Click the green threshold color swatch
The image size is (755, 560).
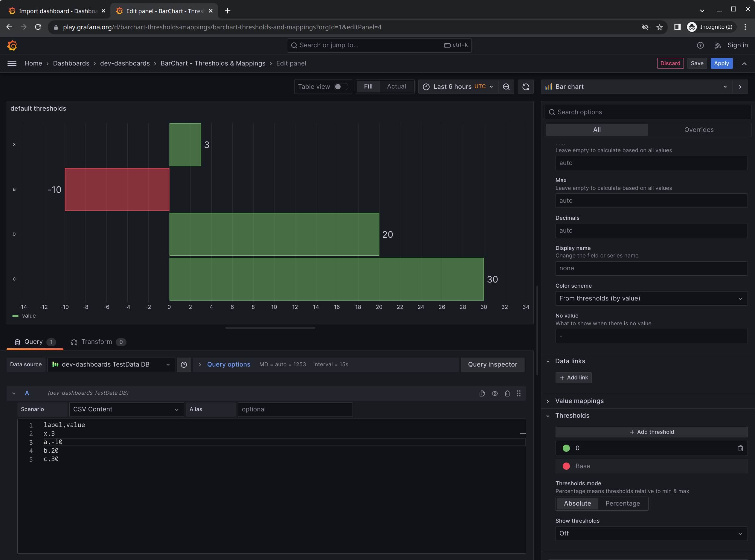click(x=566, y=448)
